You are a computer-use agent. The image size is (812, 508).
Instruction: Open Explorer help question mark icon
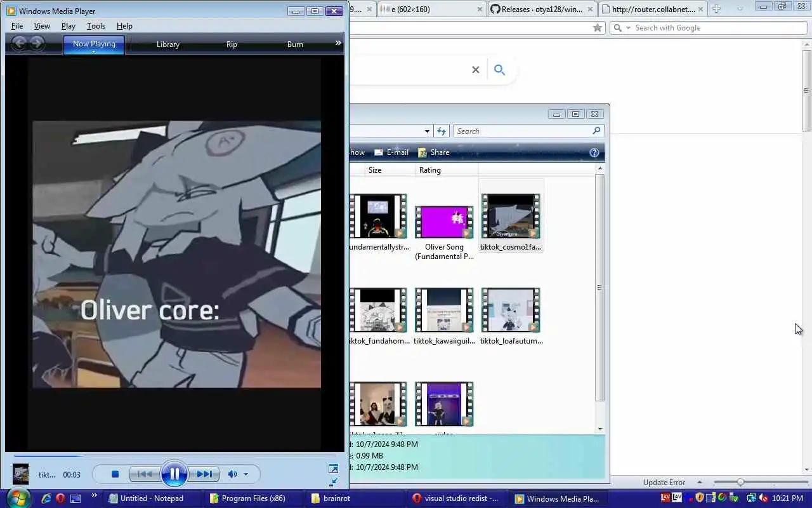[x=594, y=152]
